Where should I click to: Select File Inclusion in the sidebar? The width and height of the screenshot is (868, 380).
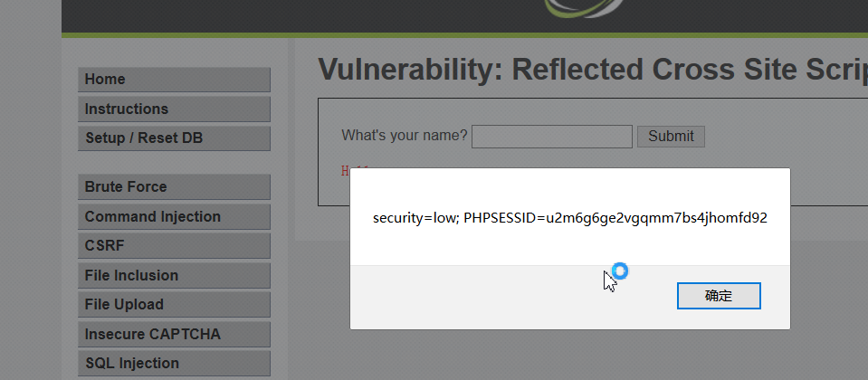coord(174,275)
